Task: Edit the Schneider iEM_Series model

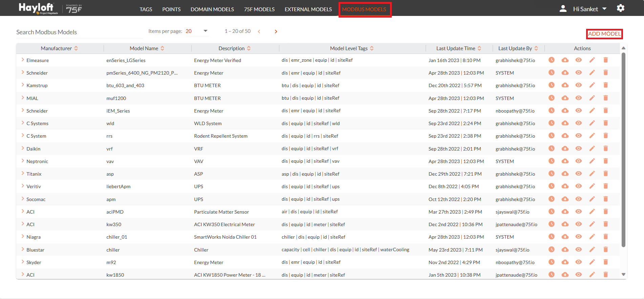Action: click(592, 111)
